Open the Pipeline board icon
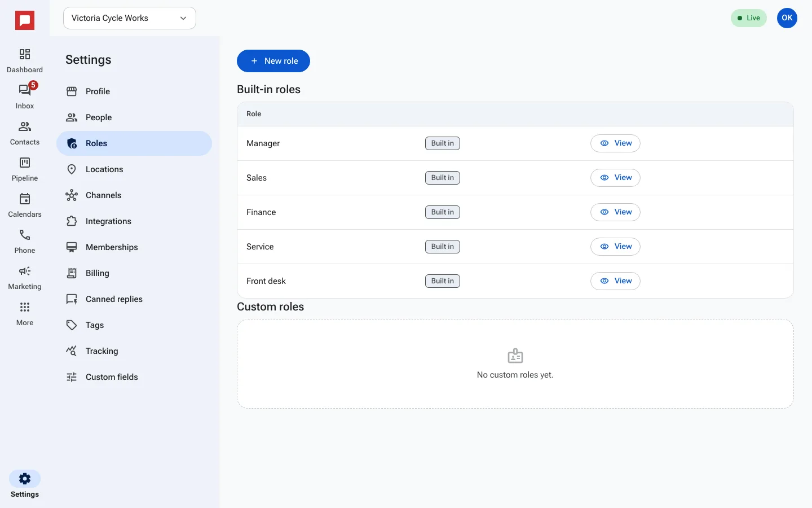The height and width of the screenshot is (508, 812). [x=25, y=163]
